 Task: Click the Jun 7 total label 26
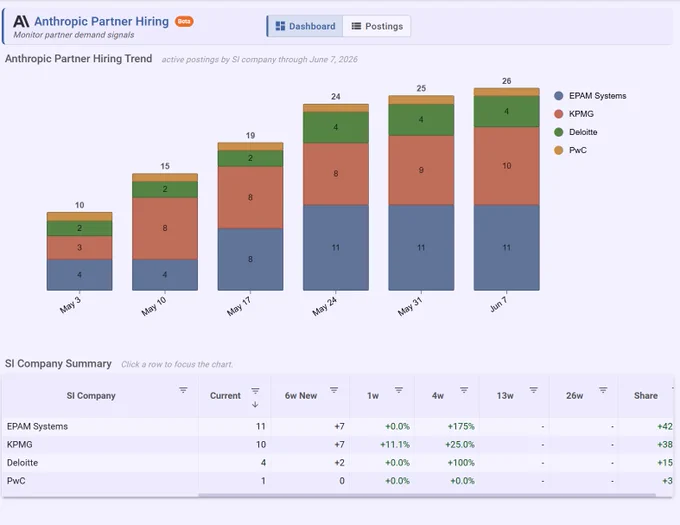coord(507,81)
